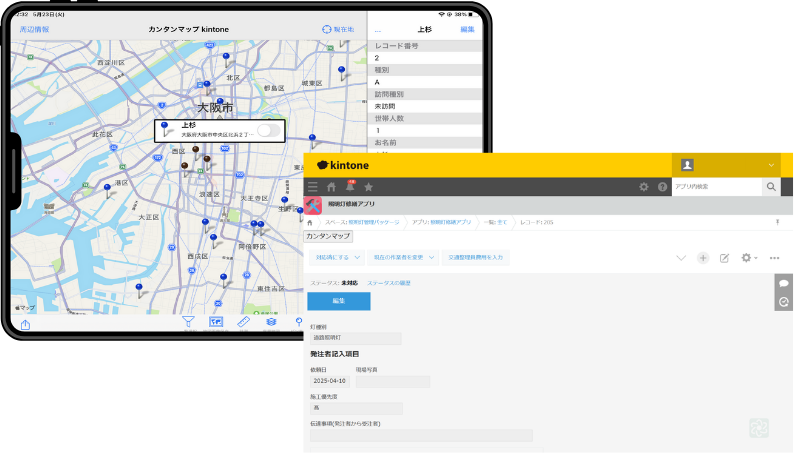The width and height of the screenshot is (794, 453).
Task: Click the empty 現場写真 field
Action: pos(393,381)
